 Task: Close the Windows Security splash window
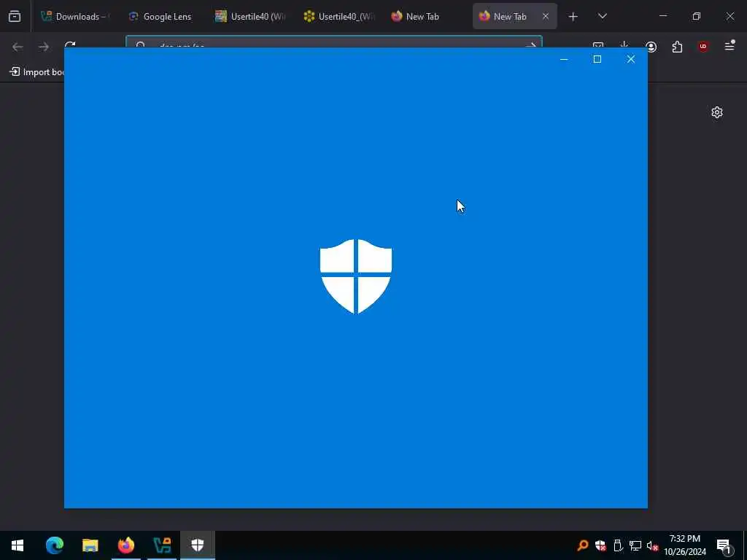pyautogui.click(x=631, y=59)
